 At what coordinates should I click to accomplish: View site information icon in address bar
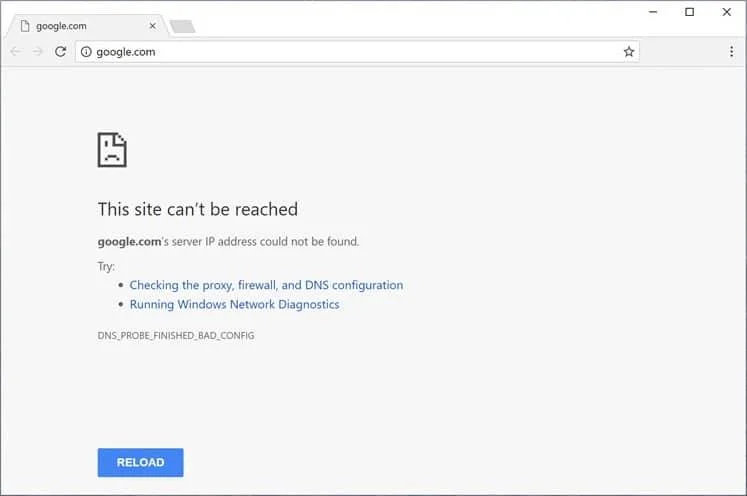pos(86,52)
